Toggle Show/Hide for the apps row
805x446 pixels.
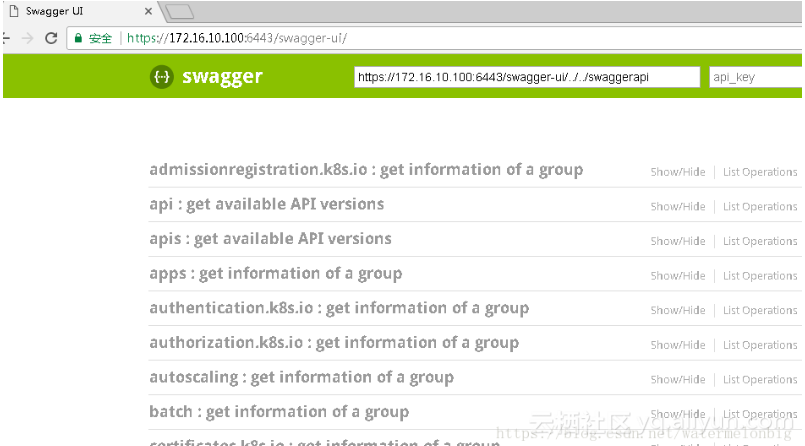point(678,276)
